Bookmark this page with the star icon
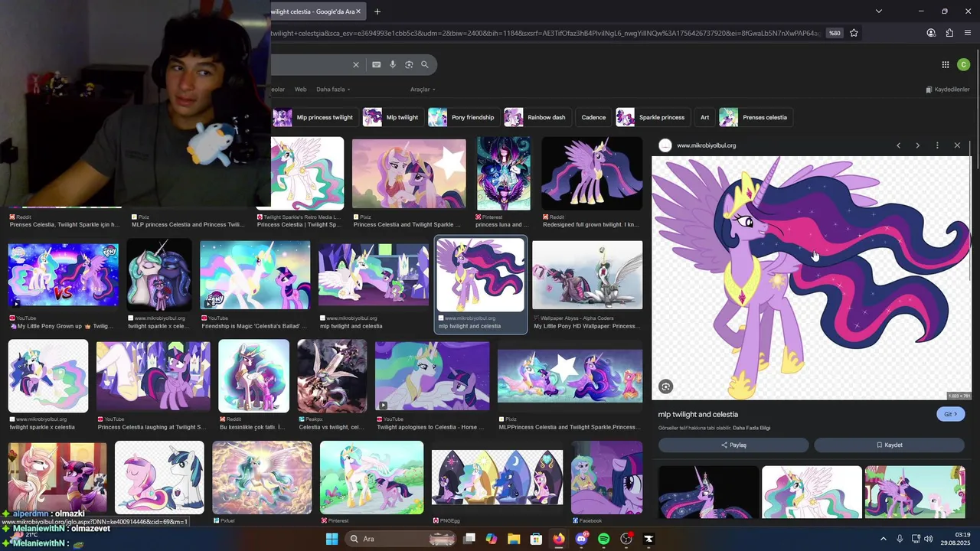980x551 pixels. 854,33
